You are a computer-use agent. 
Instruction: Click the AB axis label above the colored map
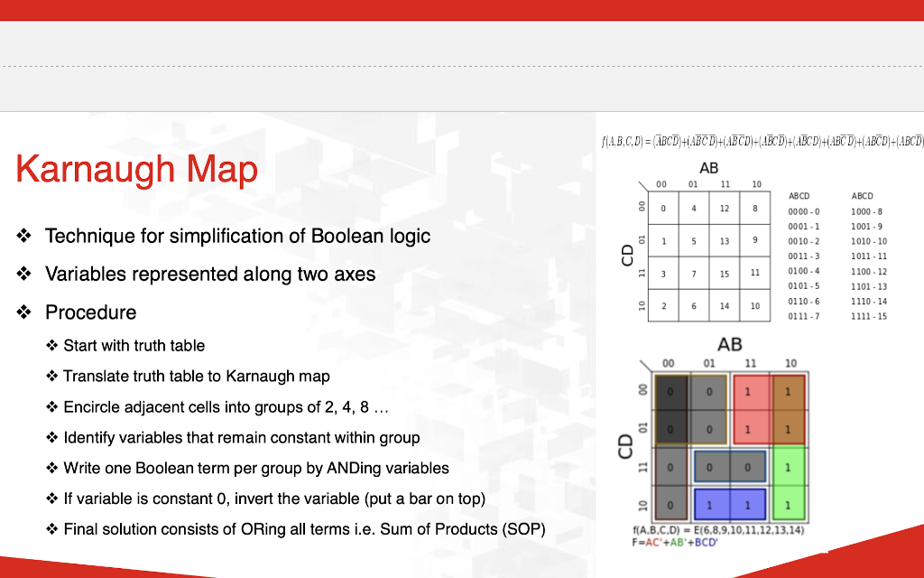[x=729, y=345]
